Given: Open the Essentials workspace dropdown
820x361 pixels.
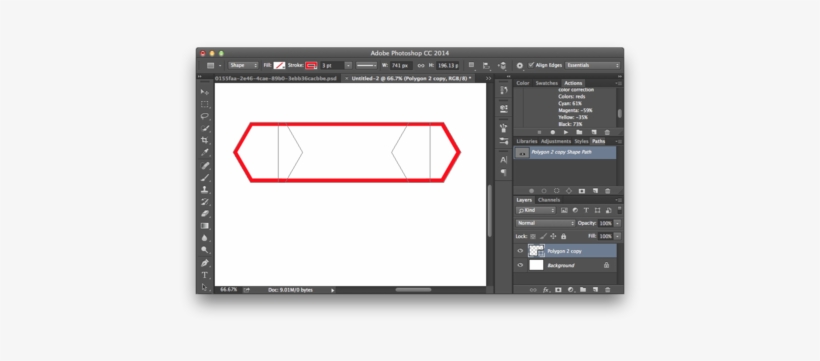Looking at the screenshot, I should pos(592,65).
